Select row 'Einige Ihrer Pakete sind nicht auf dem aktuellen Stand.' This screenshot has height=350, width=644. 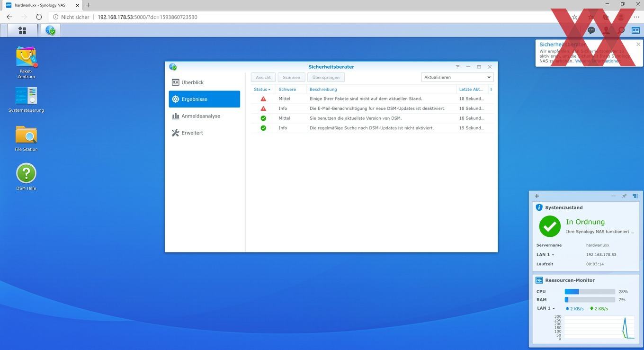(x=372, y=99)
